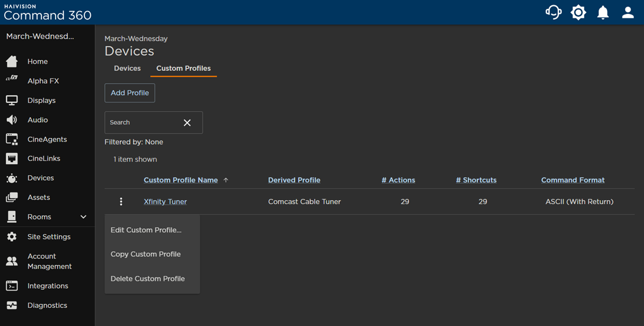Click the Assets icon
This screenshot has width=644, height=326.
[x=12, y=197]
